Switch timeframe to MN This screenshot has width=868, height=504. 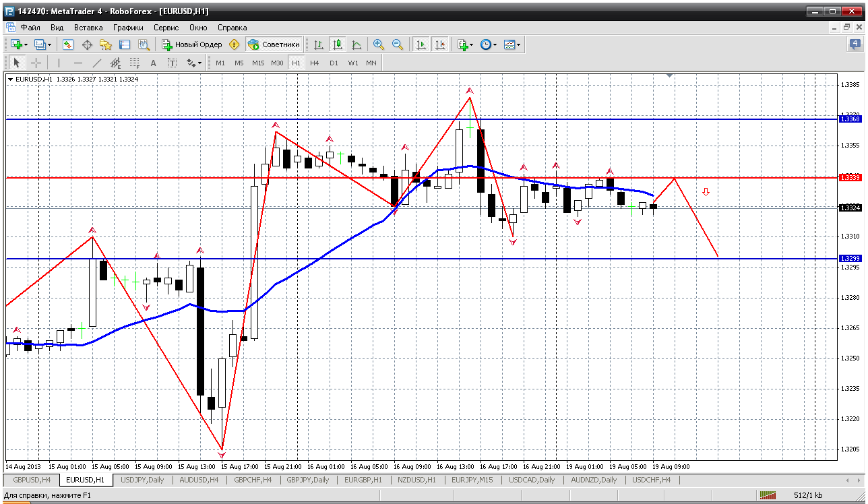(x=371, y=63)
